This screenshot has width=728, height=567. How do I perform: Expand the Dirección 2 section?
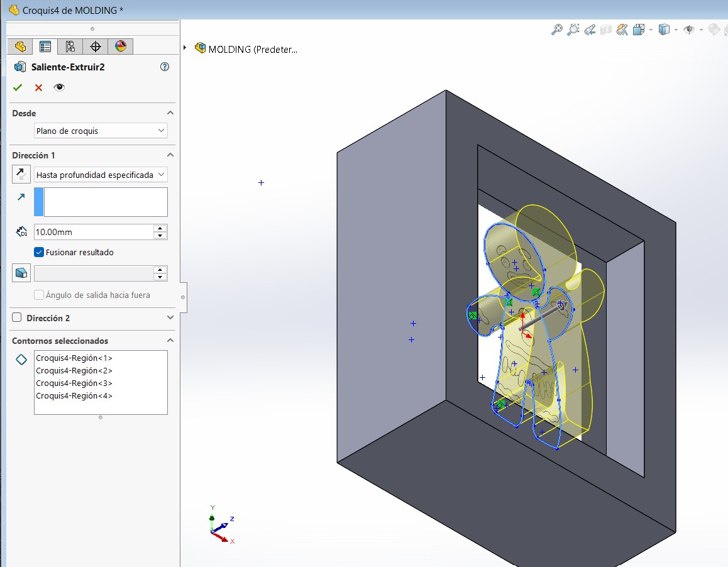[170, 317]
